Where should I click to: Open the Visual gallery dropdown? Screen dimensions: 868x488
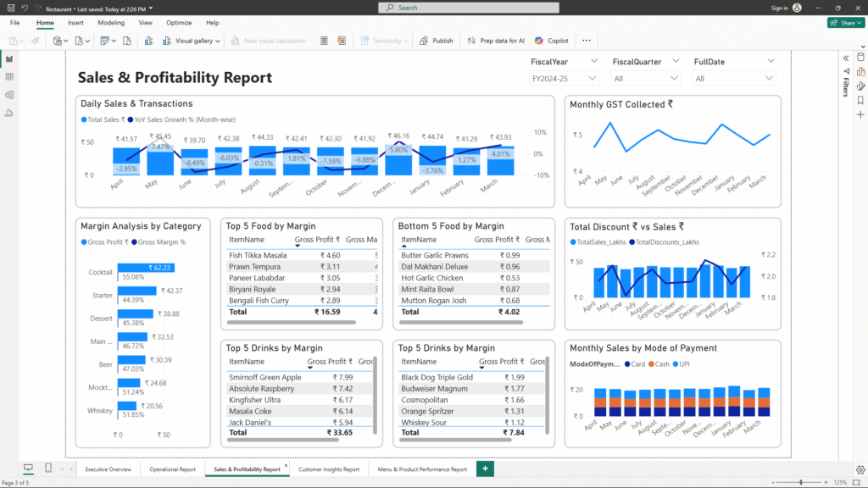197,41
